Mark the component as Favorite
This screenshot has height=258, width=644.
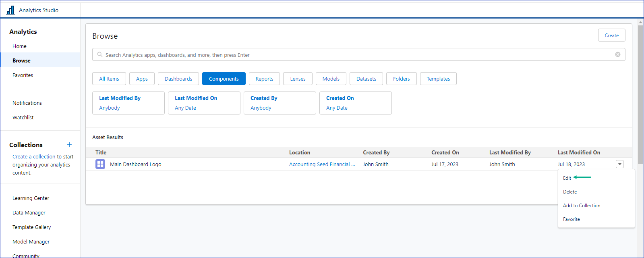(571, 219)
